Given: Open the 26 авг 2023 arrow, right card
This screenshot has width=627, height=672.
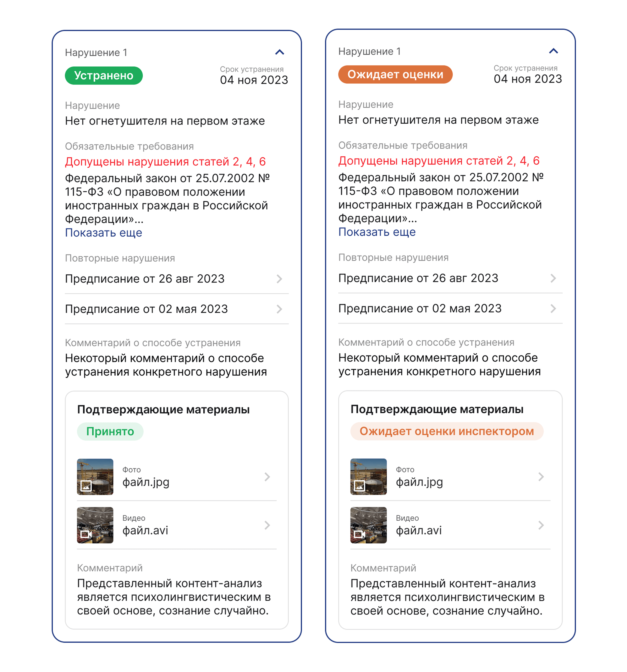Looking at the screenshot, I should coord(553,278).
